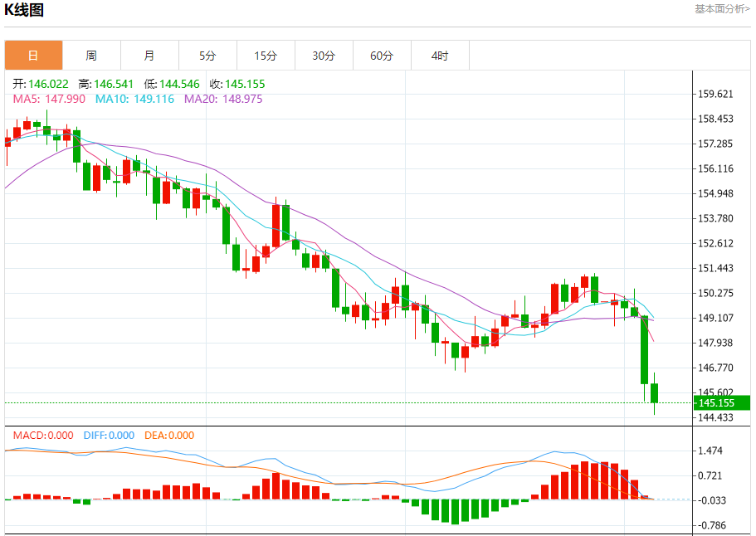Screen dimensions: 756x536
Task: Open the 基本面分析> link
Action: pos(722,8)
